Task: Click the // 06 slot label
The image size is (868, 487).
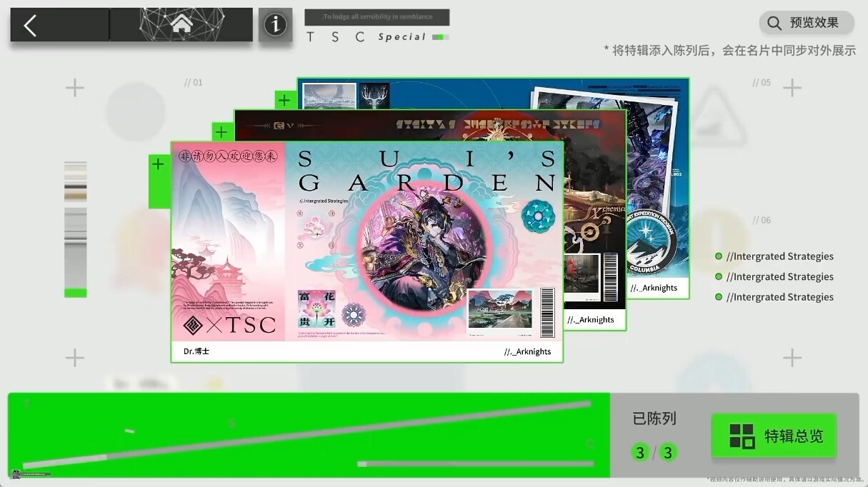Action: coord(762,220)
